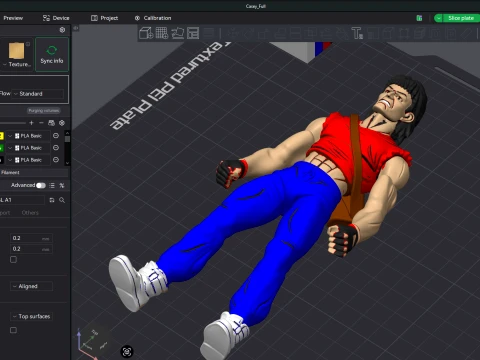Image resolution: width=480 pixels, height=360 pixels.
Task: Open the second PLA Basic filament dropdown
Action: (x=28, y=148)
